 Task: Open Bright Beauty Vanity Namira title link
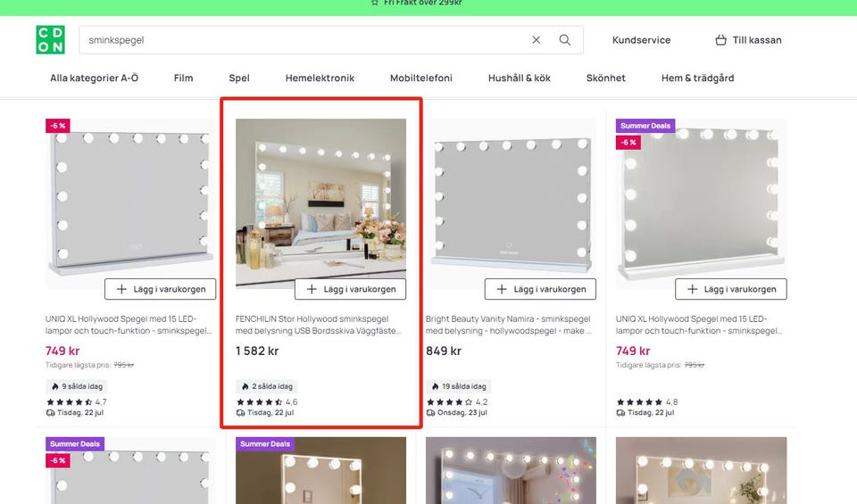pos(509,325)
